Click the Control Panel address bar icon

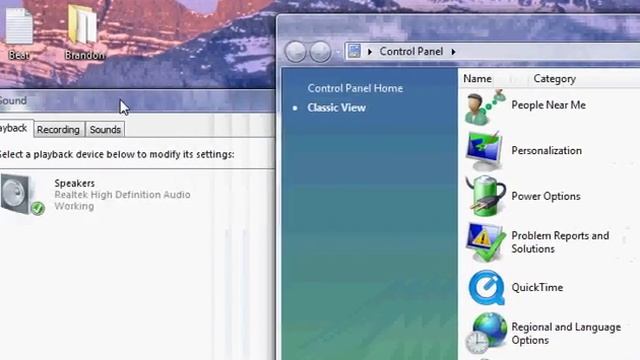click(x=354, y=51)
